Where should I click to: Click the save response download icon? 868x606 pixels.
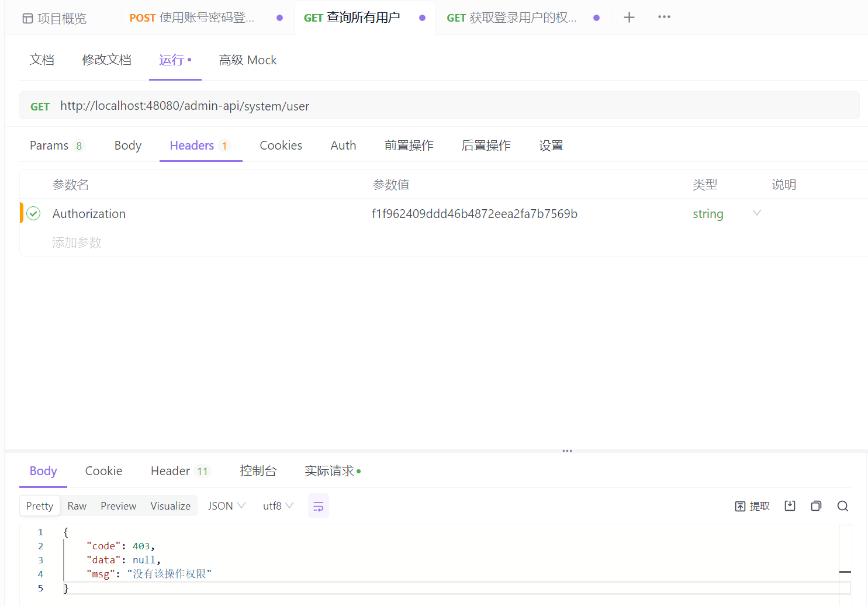(x=790, y=506)
